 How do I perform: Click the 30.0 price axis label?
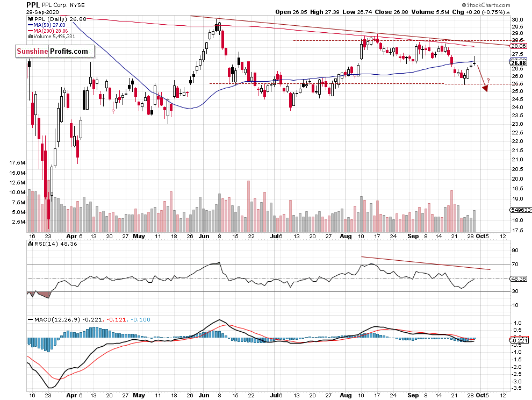point(517,20)
